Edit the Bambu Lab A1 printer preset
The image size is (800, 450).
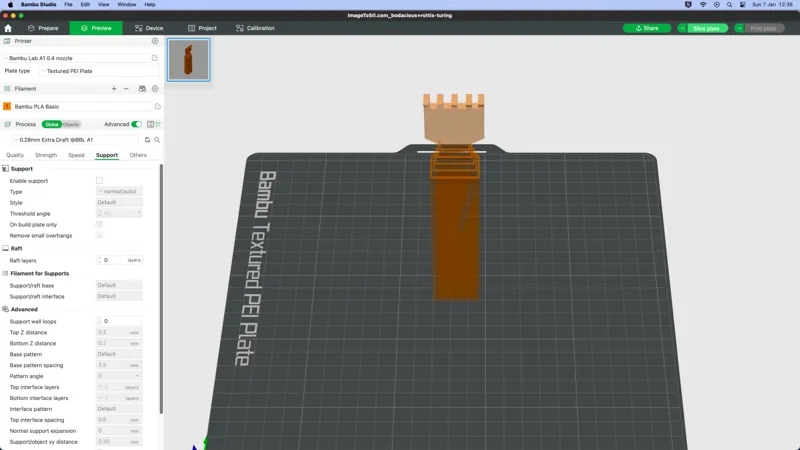(155, 58)
